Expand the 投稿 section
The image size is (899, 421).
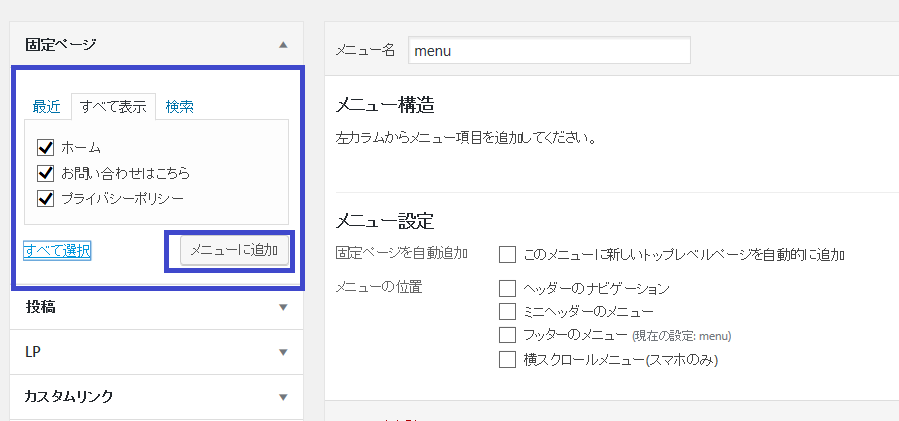click(x=283, y=308)
